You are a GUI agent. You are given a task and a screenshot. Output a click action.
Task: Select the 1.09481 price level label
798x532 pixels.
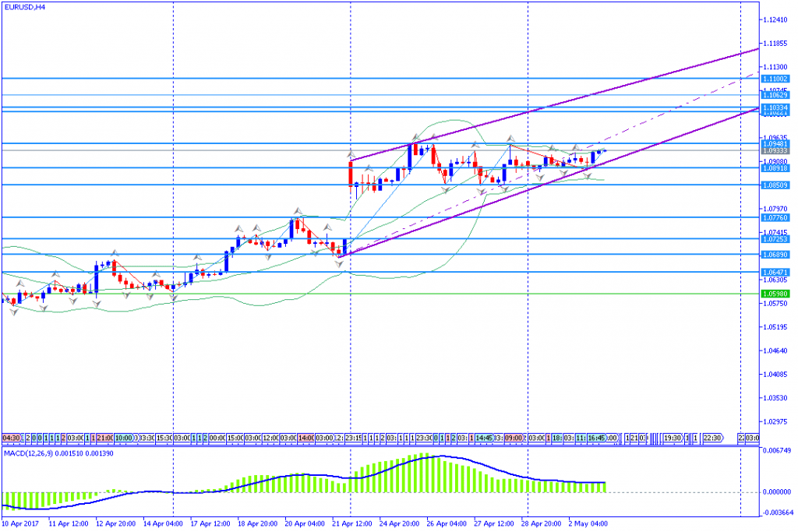point(775,144)
